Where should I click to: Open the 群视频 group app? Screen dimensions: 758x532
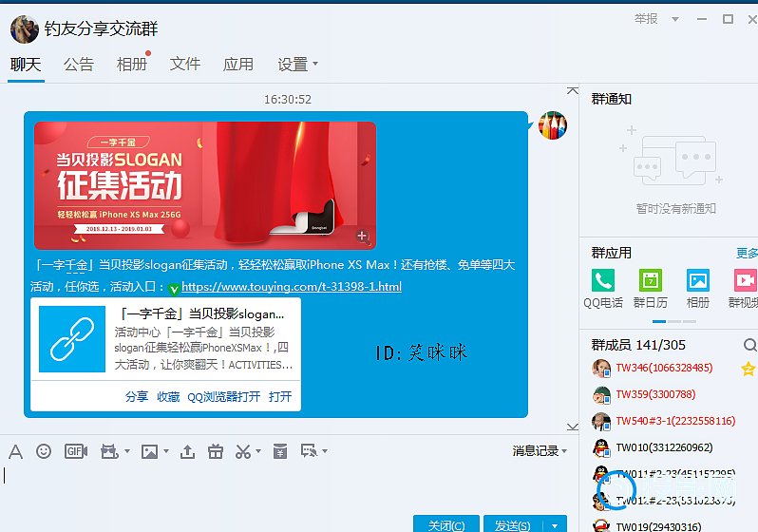point(744,289)
